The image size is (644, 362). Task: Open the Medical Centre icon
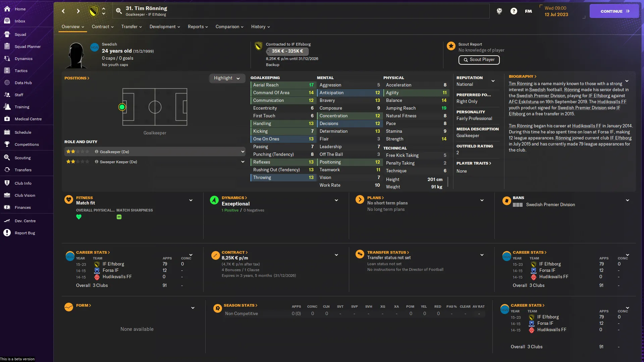pyautogui.click(x=7, y=119)
